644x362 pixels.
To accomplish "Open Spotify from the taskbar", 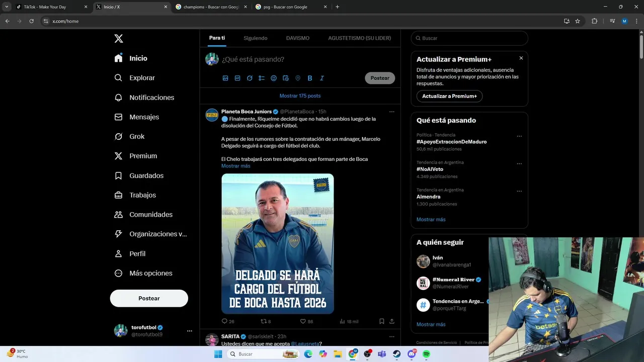I will tap(426, 354).
